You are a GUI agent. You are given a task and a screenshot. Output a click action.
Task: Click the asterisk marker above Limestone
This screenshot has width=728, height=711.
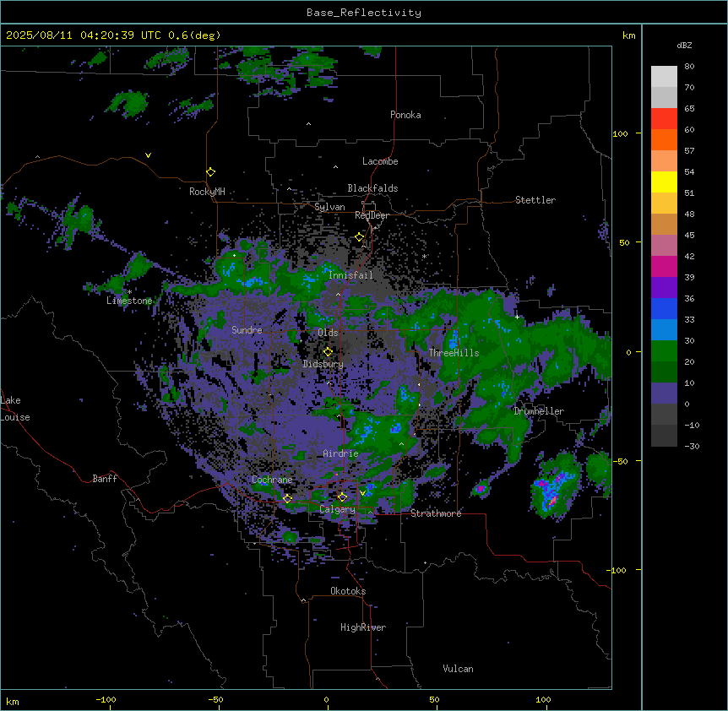point(130,291)
